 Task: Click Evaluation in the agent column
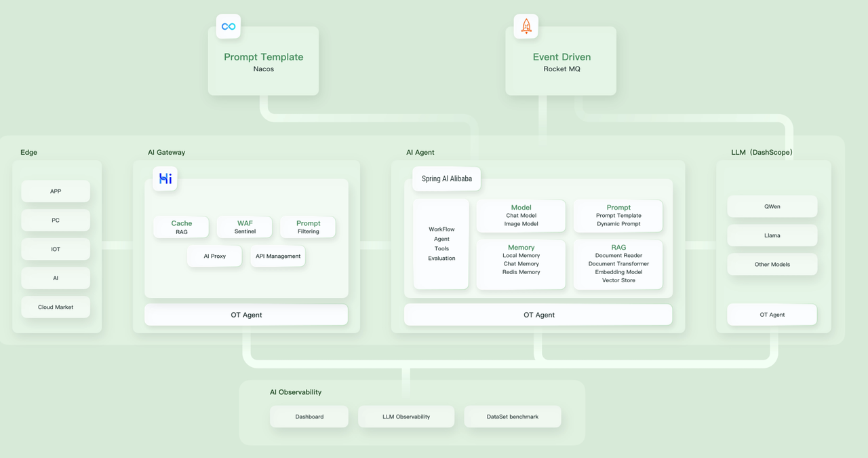pyautogui.click(x=441, y=259)
